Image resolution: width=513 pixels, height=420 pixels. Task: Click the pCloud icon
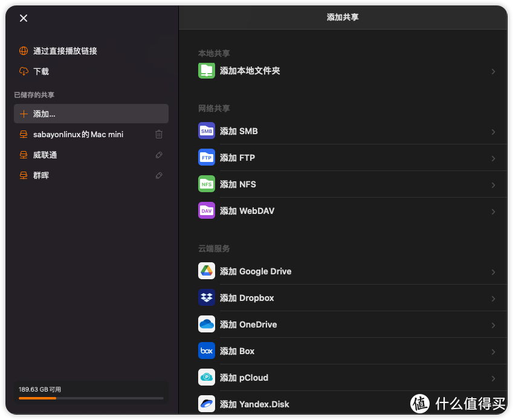(207, 377)
